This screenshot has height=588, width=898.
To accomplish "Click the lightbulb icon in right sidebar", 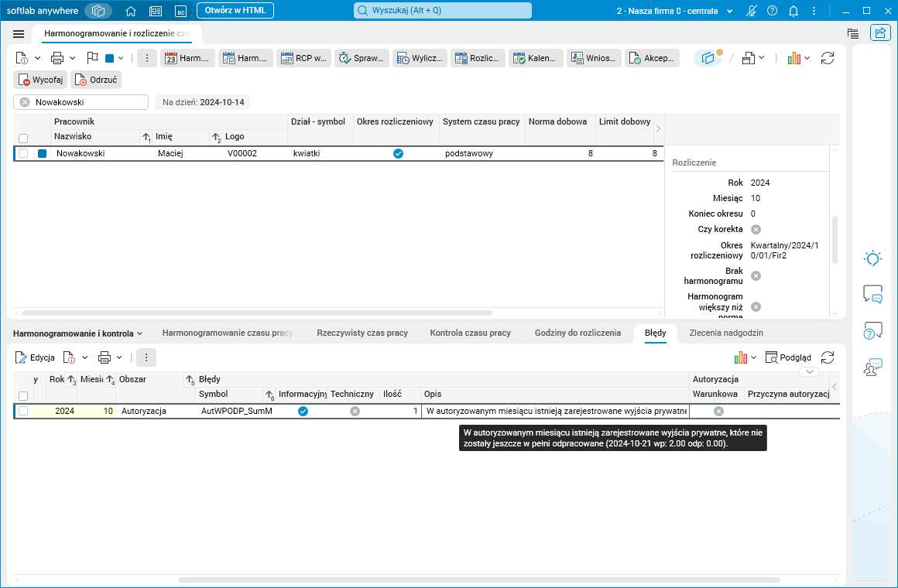I will pyautogui.click(x=872, y=258).
